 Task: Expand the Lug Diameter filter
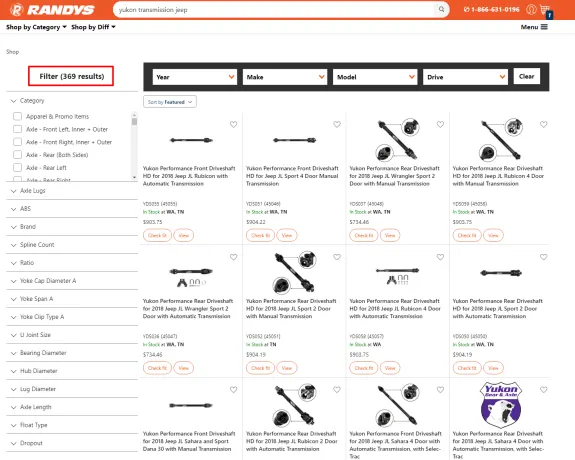pos(72,389)
